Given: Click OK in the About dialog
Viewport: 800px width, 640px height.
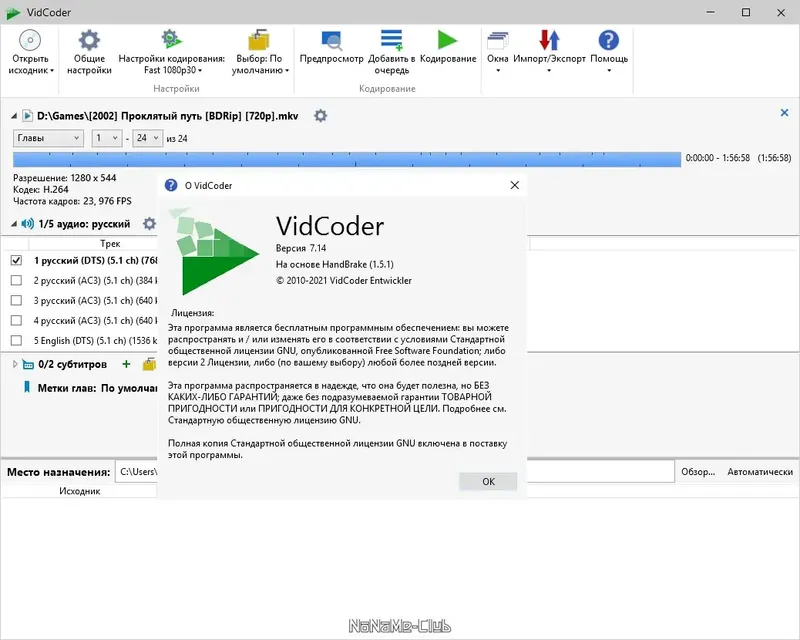Looking at the screenshot, I should pos(488,481).
